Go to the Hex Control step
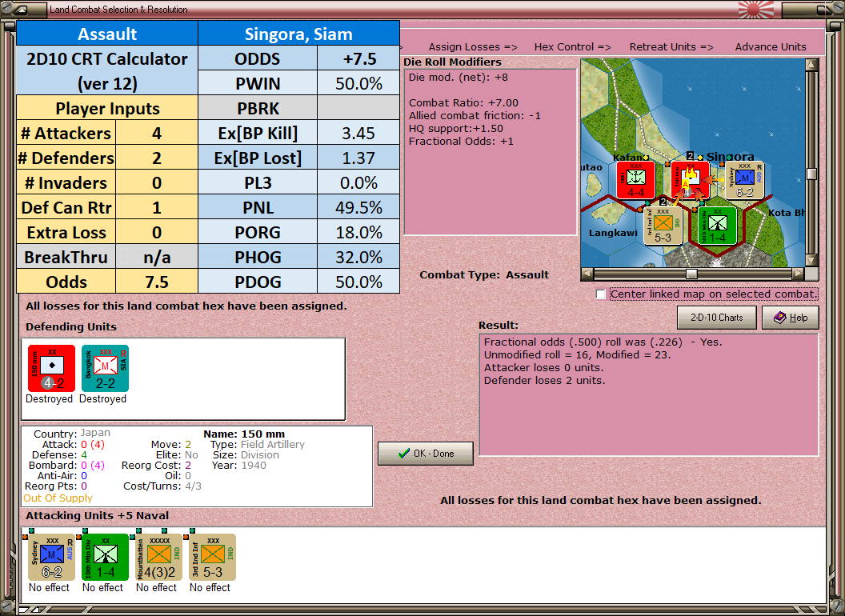Screen dimensions: 845x616 tap(572, 47)
